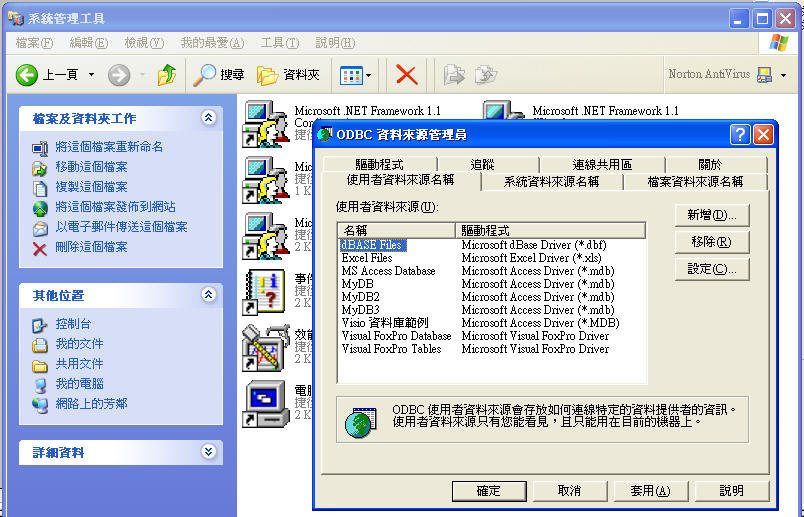
Task: Switch to the 系統資料來源名稱 tab
Action: pyautogui.click(x=551, y=182)
